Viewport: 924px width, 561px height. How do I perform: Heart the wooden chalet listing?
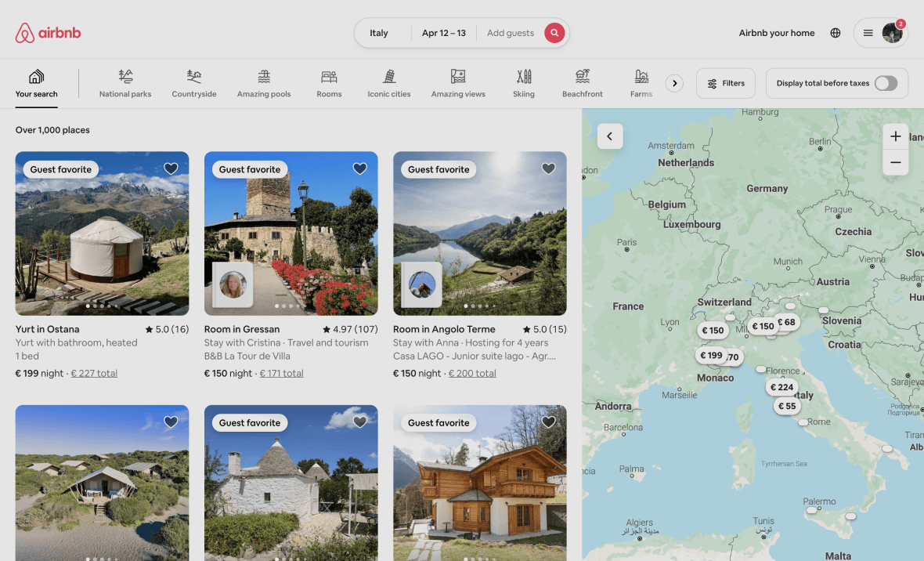point(549,422)
